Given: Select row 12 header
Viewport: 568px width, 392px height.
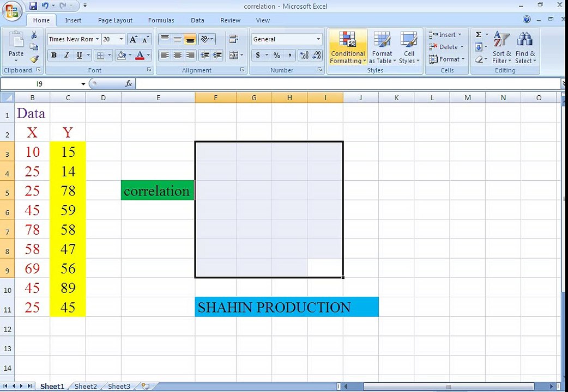Looking at the screenshot, I should [x=7, y=329].
